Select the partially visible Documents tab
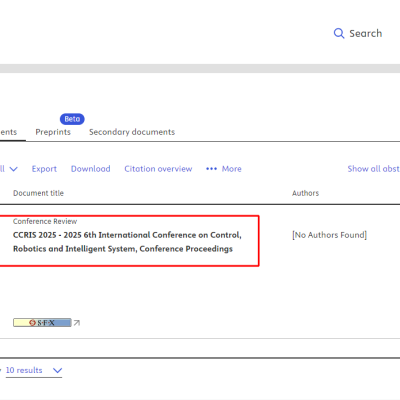This screenshot has width=400, height=400. [9, 132]
